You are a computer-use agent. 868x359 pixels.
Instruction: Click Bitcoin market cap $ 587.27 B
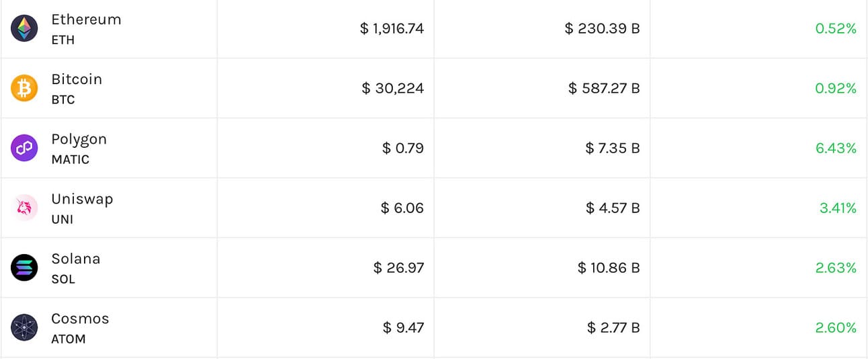[604, 88]
